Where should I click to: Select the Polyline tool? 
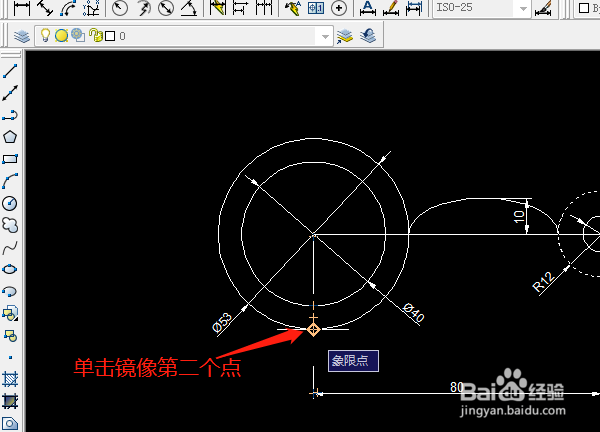coord(10,115)
